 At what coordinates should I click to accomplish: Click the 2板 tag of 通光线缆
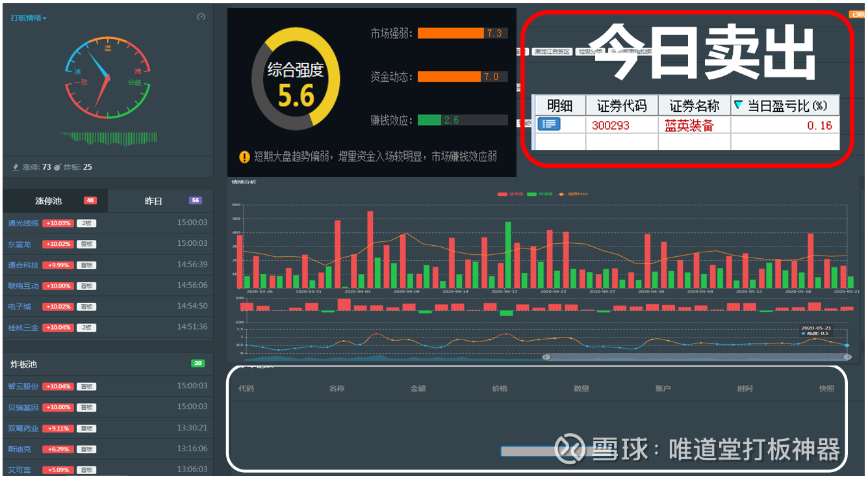pyautogui.click(x=86, y=223)
